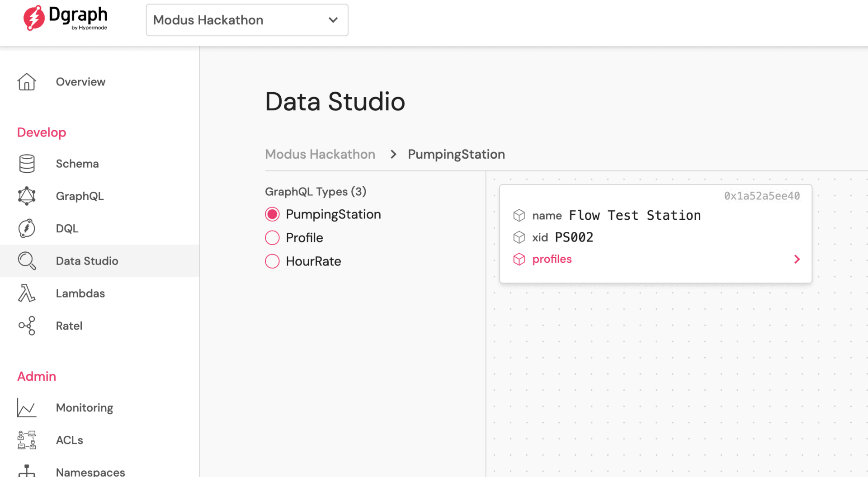Click the ACLs icon in Admin
The image size is (868, 477).
click(x=27, y=440)
